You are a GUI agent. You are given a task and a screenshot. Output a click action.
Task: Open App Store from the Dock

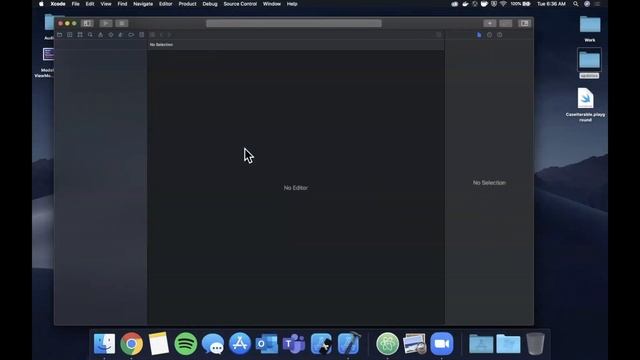pyautogui.click(x=240, y=344)
